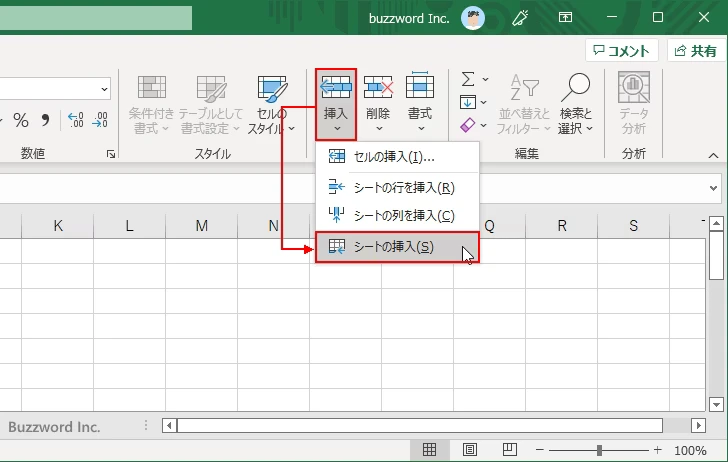Open the Format (書式) cells icon
728x462 pixels.
420,87
